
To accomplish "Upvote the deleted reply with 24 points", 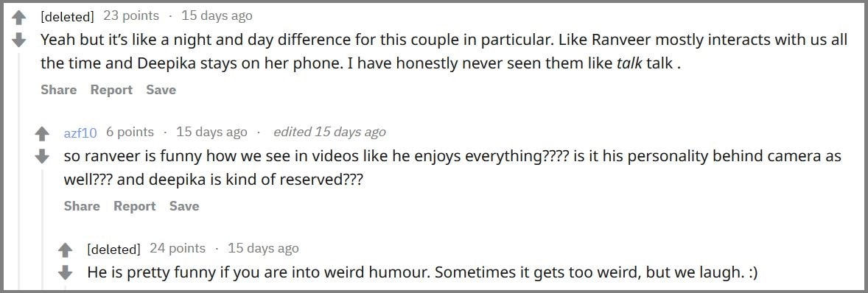I will 66,250.
